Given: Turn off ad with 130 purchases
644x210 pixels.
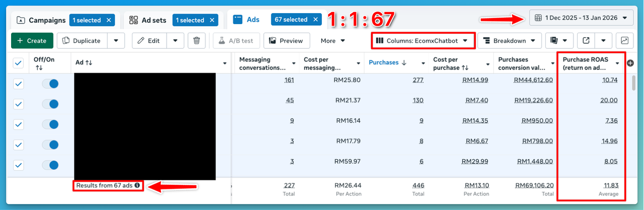Looking at the screenshot, I should pos(50,104).
